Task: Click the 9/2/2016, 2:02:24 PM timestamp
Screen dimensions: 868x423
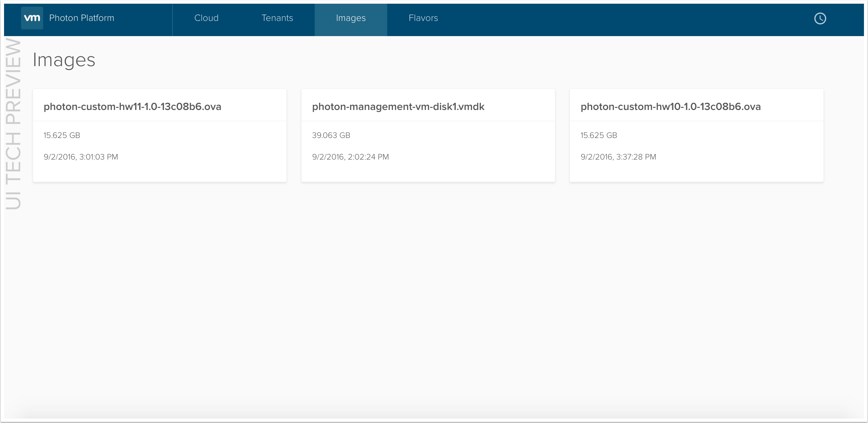Action: (350, 157)
